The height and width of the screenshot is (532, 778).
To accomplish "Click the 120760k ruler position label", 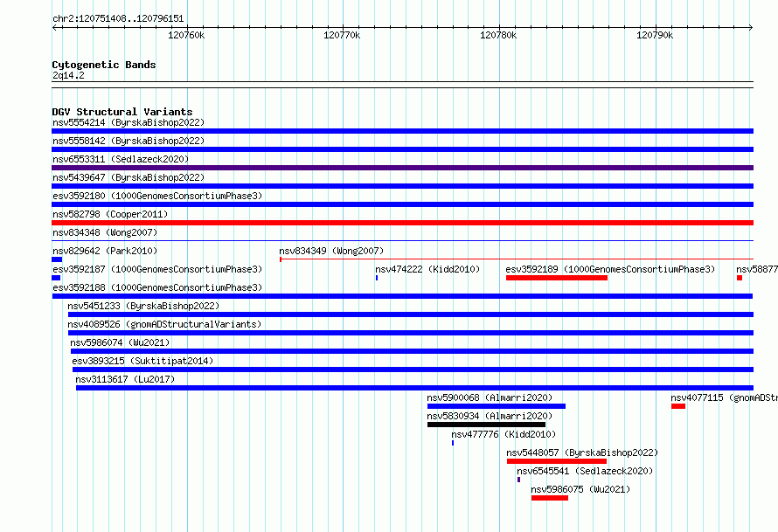I will pos(186,35).
